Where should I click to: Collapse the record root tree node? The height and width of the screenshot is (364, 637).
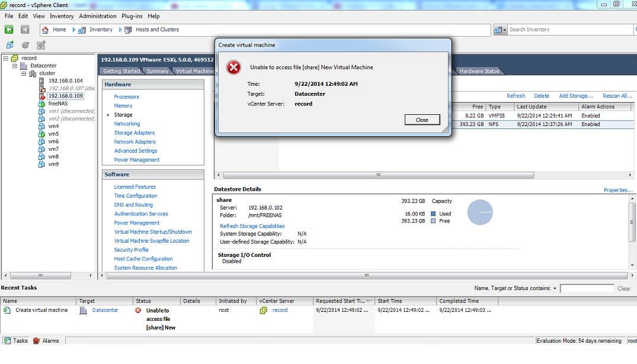tap(6, 58)
